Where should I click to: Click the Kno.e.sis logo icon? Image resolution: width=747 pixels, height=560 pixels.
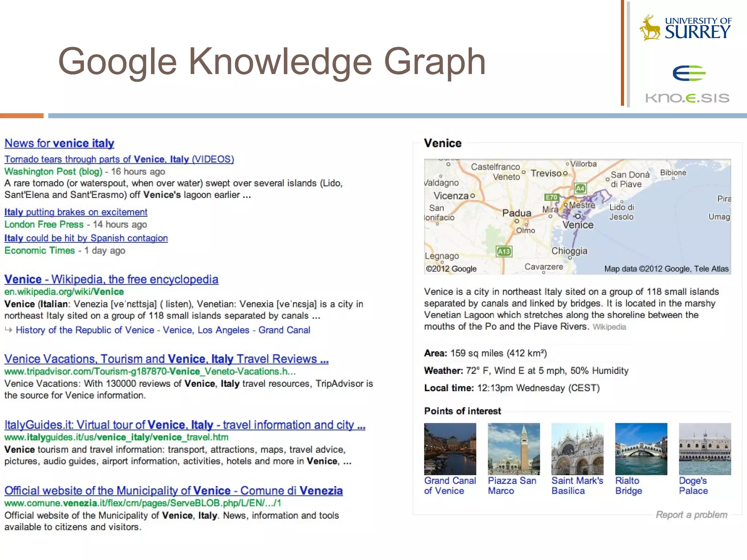(x=689, y=73)
